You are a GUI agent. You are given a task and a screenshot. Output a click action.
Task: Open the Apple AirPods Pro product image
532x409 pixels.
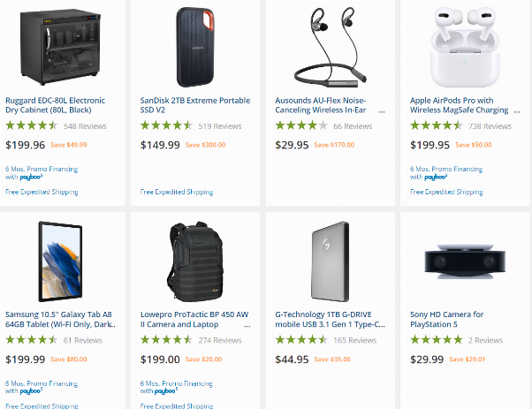(x=465, y=47)
